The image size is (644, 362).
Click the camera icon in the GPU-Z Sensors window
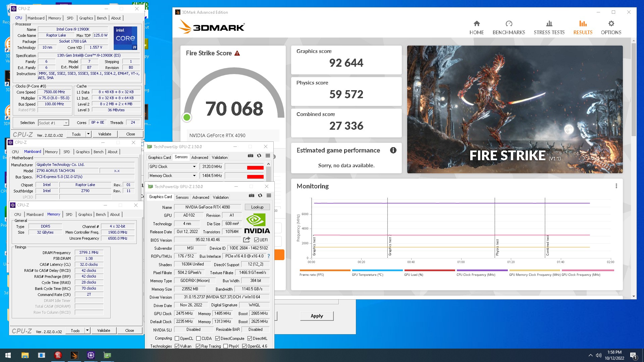[251, 156]
